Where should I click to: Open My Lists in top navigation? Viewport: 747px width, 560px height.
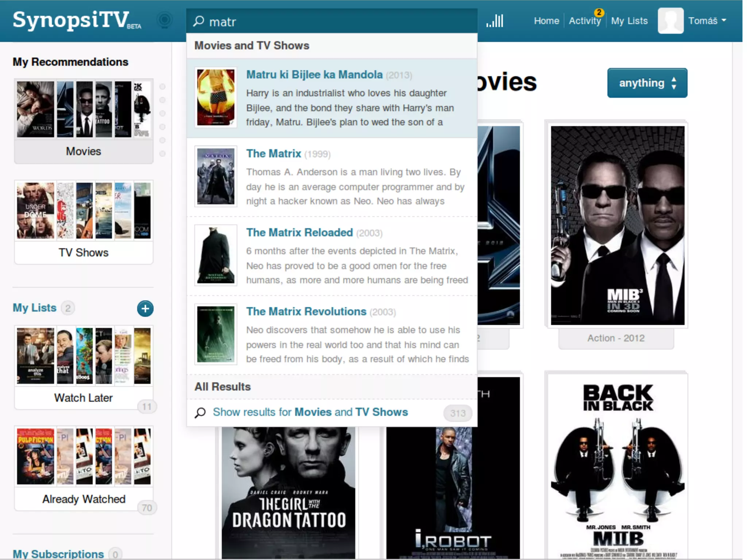629,21
